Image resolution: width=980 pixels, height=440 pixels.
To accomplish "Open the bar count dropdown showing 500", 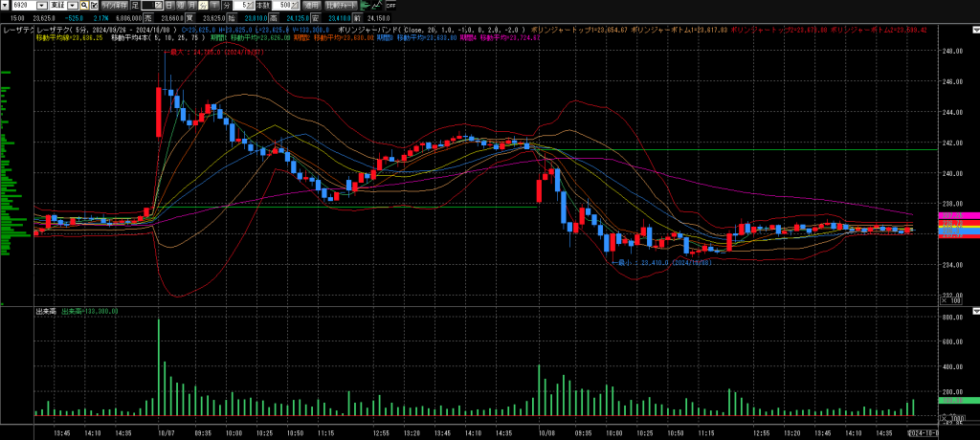I will tap(294, 6).
